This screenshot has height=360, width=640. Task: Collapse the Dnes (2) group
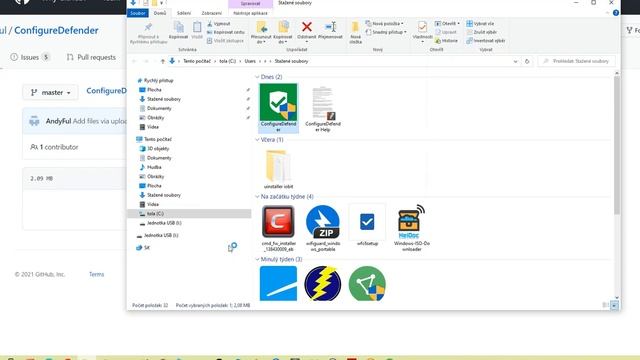257,77
